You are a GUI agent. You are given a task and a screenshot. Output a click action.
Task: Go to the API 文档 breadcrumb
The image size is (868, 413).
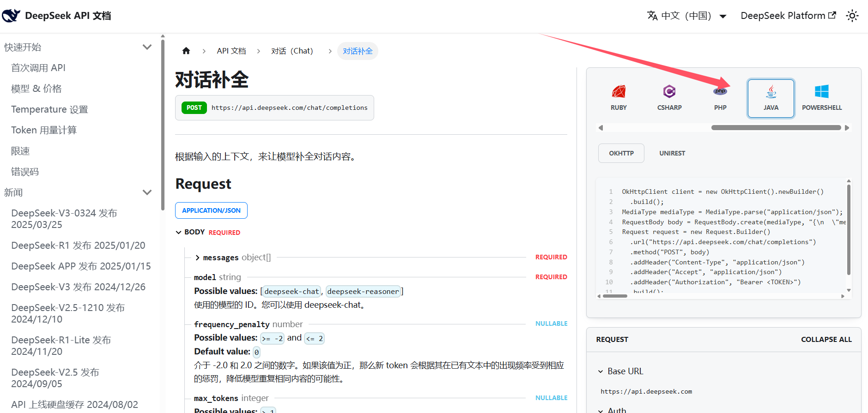point(231,51)
